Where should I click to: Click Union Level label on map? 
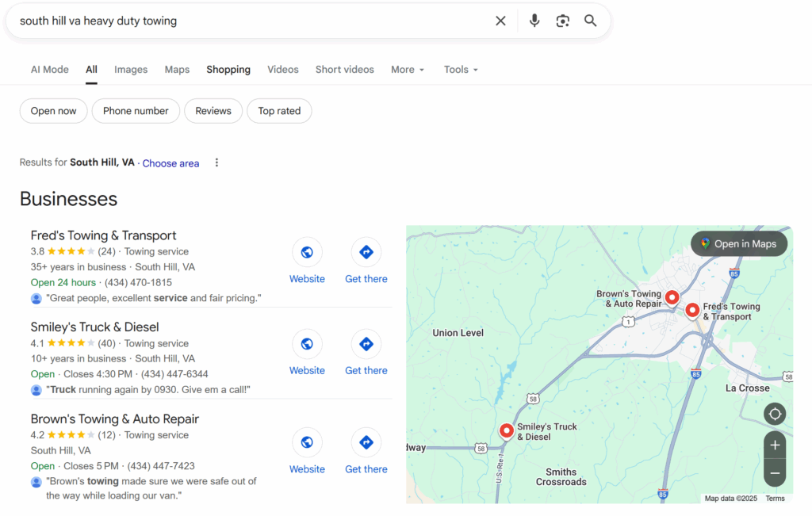tap(458, 333)
